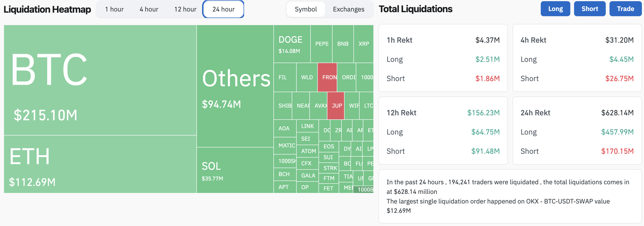The width and height of the screenshot is (644, 226).
Task: Select the Others $94.74M tile
Action: click(x=235, y=86)
